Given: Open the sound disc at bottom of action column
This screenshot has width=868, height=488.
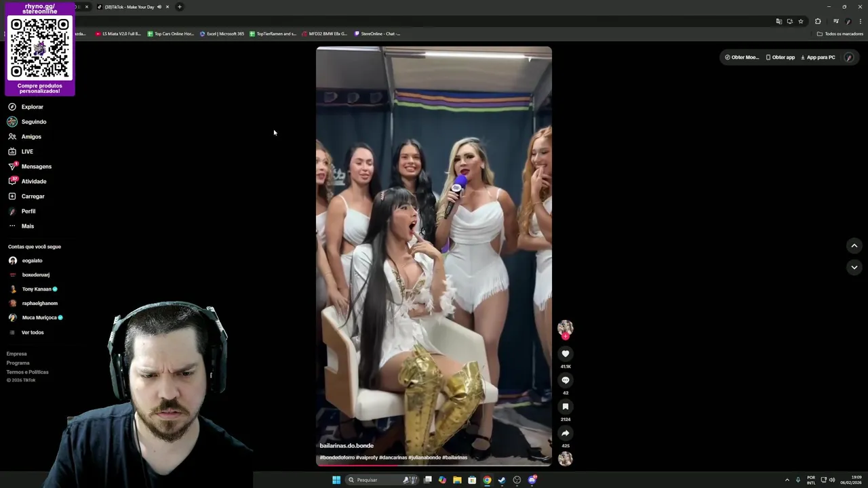Looking at the screenshot, I should (565, 459).
